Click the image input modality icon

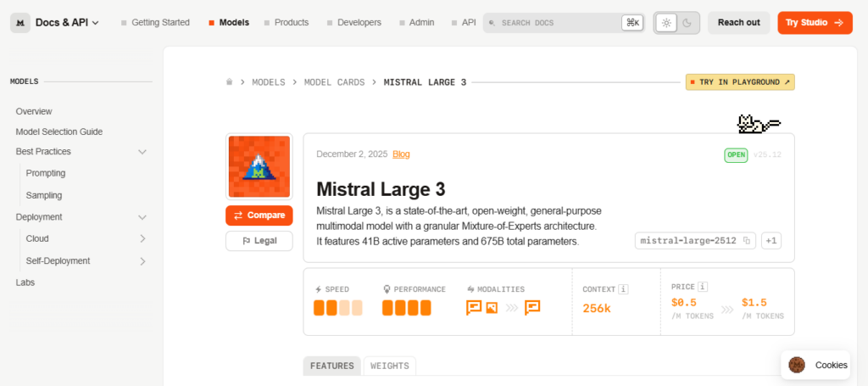[492, 307]
